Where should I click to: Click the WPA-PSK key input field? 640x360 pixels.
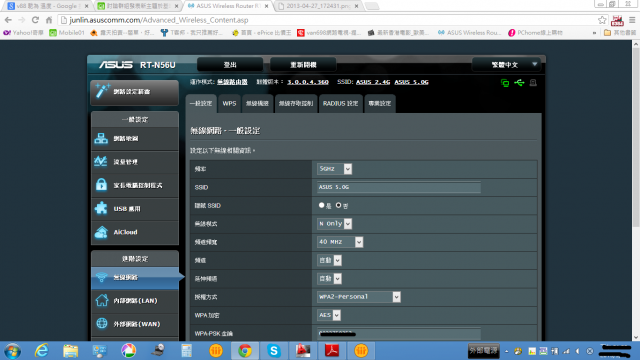tap(399, 333)
